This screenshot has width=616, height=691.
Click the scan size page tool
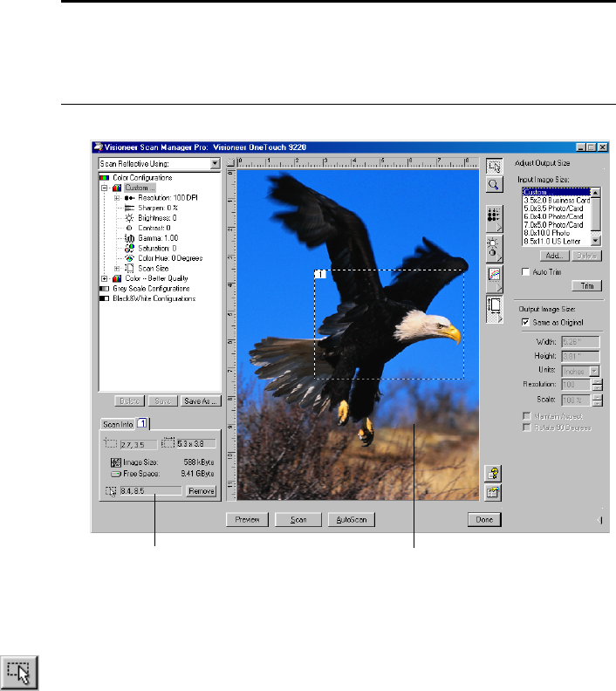(x=494, y=304)
